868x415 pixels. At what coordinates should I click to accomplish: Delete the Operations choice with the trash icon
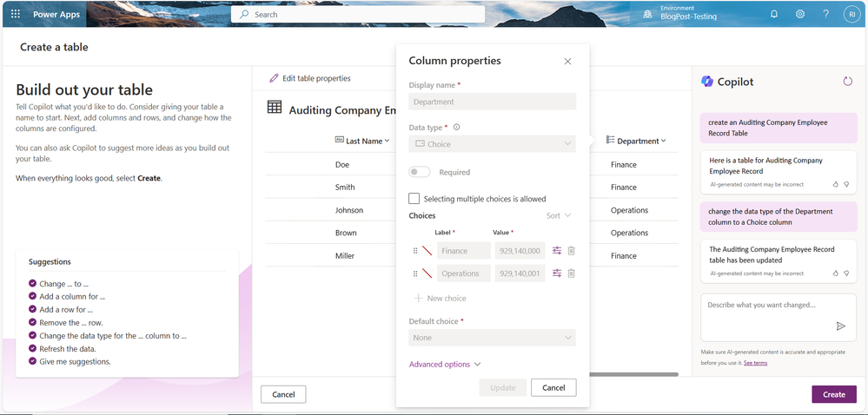(572, 273)
